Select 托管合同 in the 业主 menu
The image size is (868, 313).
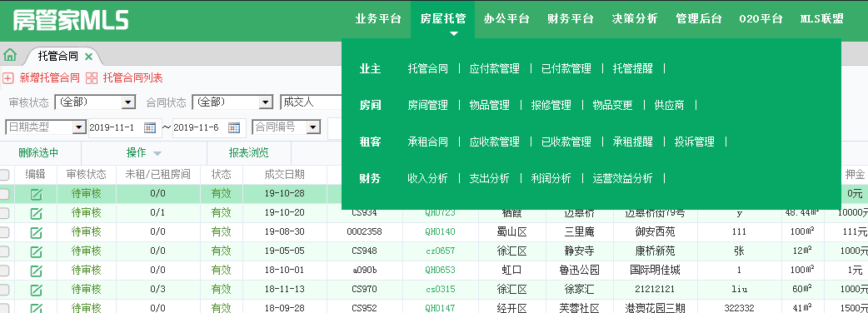[428, 68]
